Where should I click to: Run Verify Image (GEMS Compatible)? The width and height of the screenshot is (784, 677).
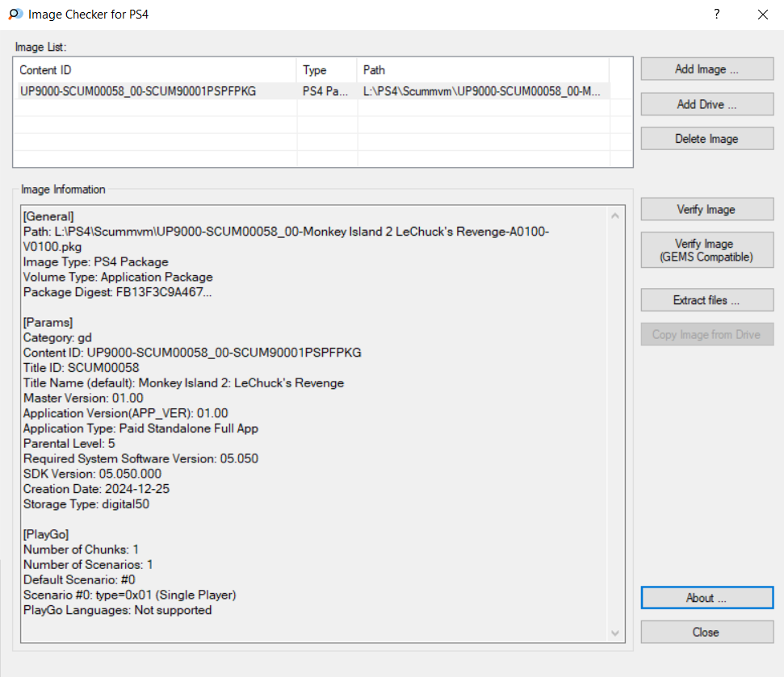click(707, 250)
